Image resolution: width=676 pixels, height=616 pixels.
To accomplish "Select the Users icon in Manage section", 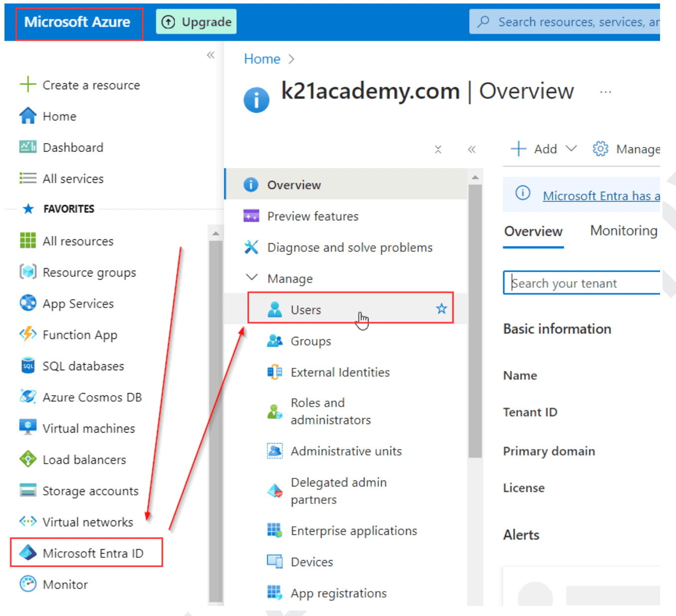I will tap(275, 309).
